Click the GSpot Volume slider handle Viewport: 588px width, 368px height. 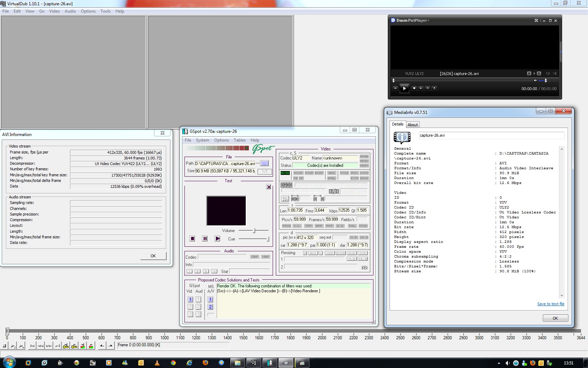click(x=254, y=231)
